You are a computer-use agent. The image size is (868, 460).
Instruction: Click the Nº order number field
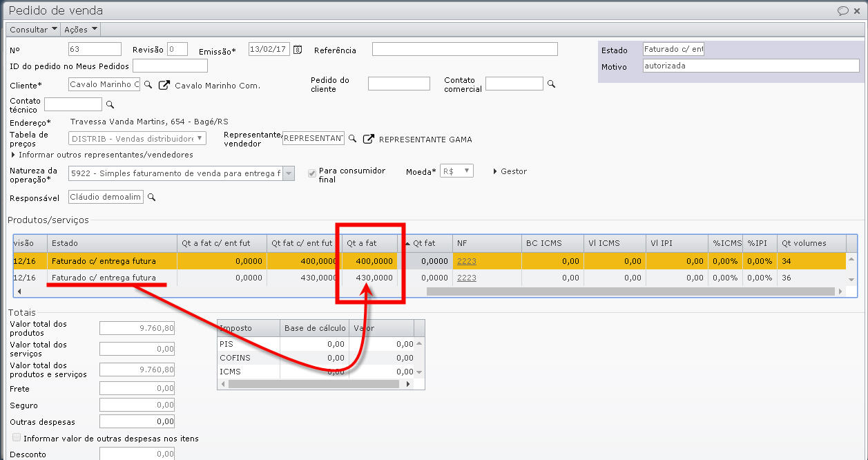tap(95, 49)
